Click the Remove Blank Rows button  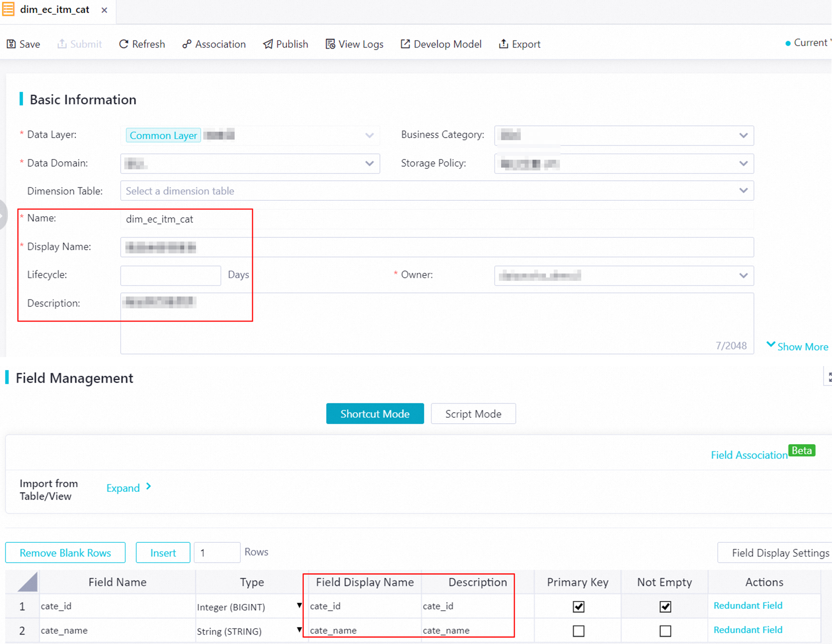[65, 553]
